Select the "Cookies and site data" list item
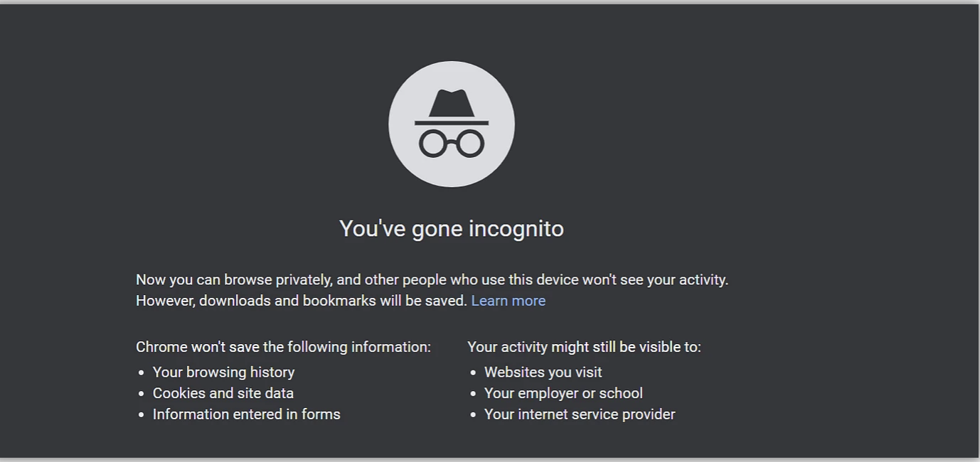The image size is (980, 462). (x=223, y=393)
